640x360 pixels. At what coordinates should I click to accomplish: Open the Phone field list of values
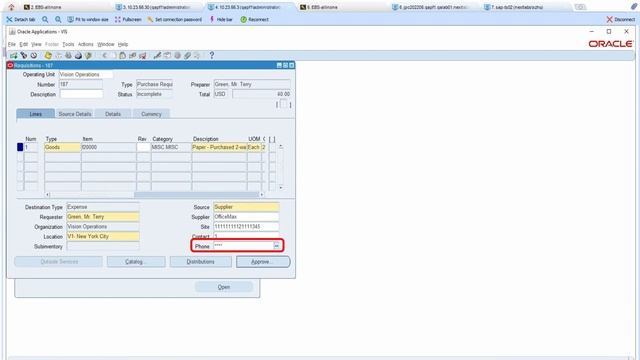[277, 246]
